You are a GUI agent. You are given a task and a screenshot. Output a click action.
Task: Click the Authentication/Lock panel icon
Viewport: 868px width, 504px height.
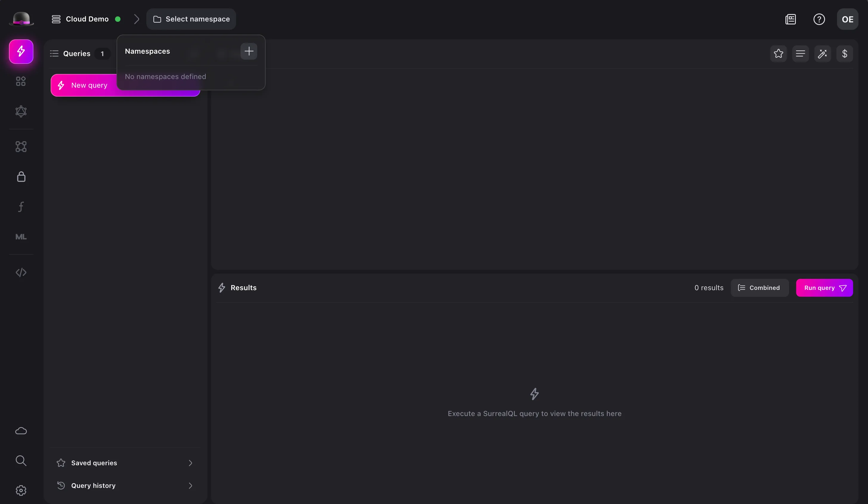(21, 177)
